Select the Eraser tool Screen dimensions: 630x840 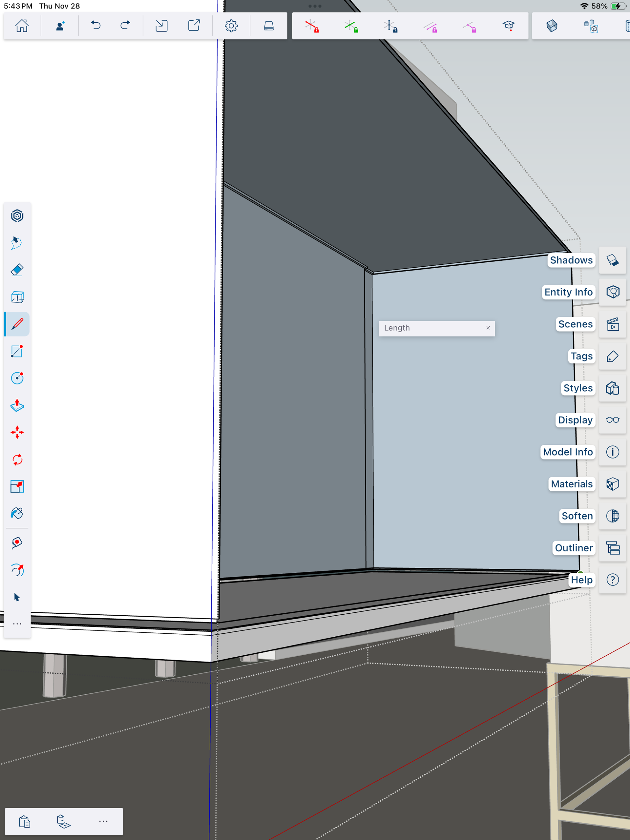[x=17, y=270]
